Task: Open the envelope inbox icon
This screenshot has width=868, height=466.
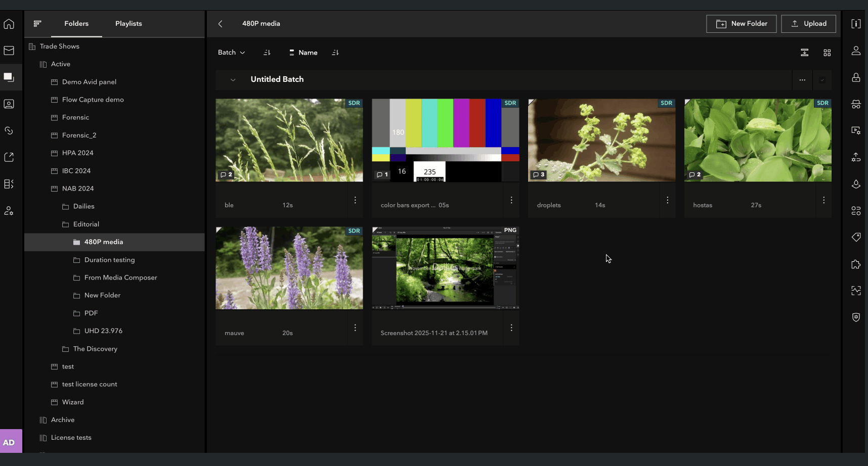Action: tap(9, 51)
